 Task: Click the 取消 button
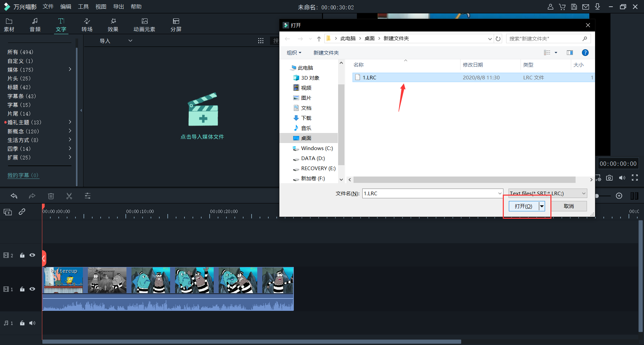click(569, 206)
